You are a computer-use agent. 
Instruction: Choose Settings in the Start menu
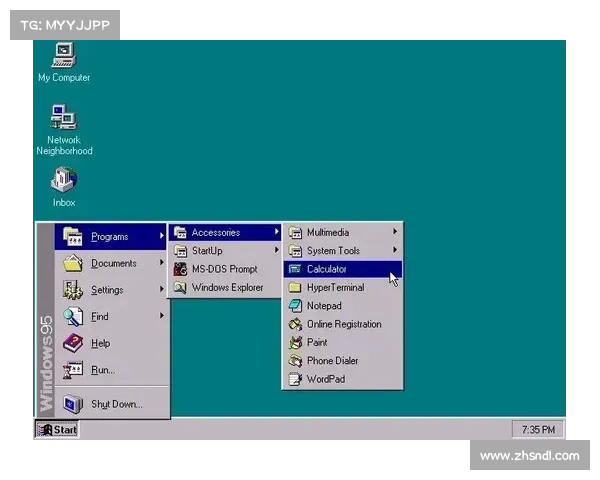[111, 290]
